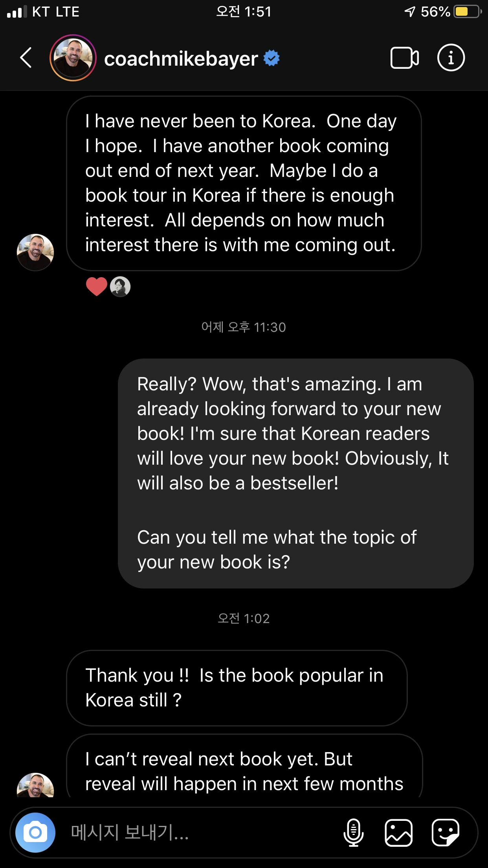Tap the heart reaction under message
Screen dimensions: 488x868
[x=96, y=286]
